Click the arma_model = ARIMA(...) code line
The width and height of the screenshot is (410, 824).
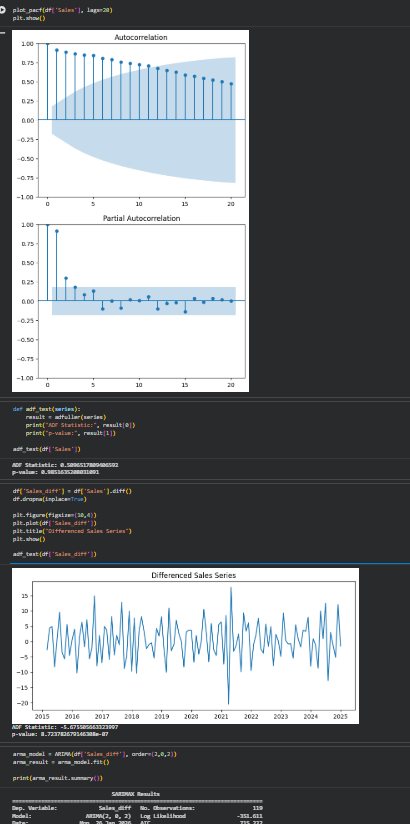tap(95, 754)
